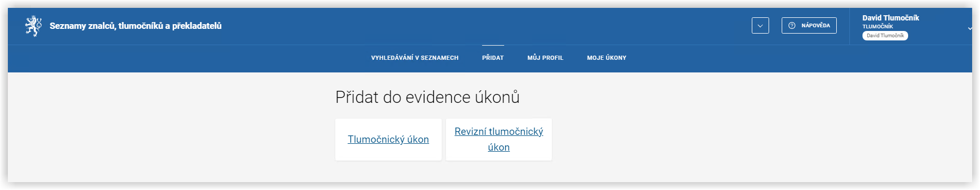Click the Czech lion emblem logo
The image size is (980, 190).
(34, 26)
